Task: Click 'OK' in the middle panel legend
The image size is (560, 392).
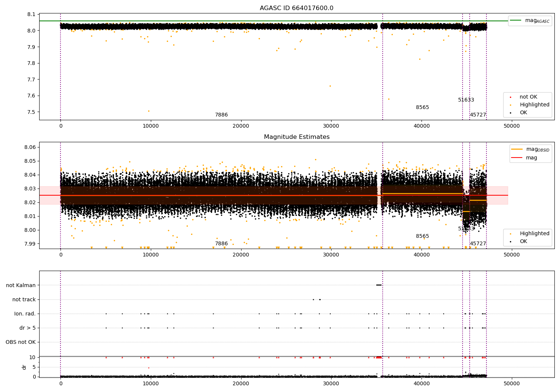Action: point(523,242)
